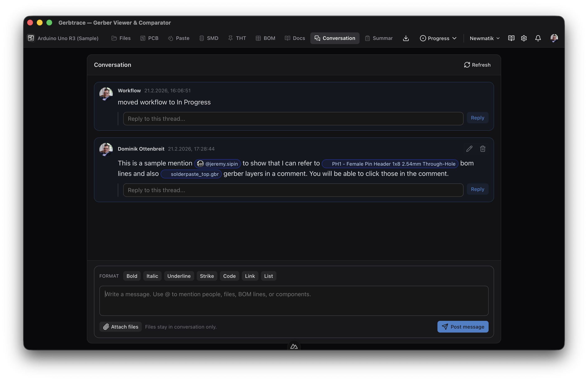Viewport: 588px width, 381px height.
Task: Focus reply field under Dominik's thread
Action: pyautogui.click(x=293, y=190)
